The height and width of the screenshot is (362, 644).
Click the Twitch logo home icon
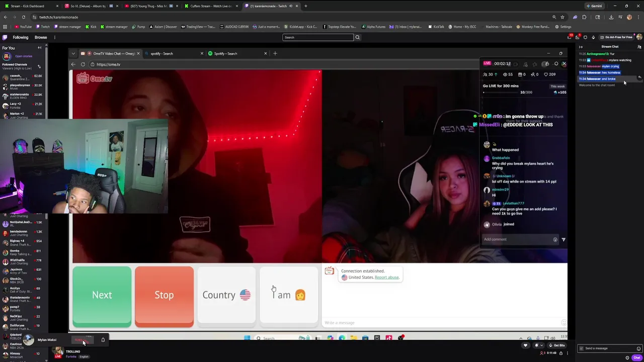click(x=5, y=37)
